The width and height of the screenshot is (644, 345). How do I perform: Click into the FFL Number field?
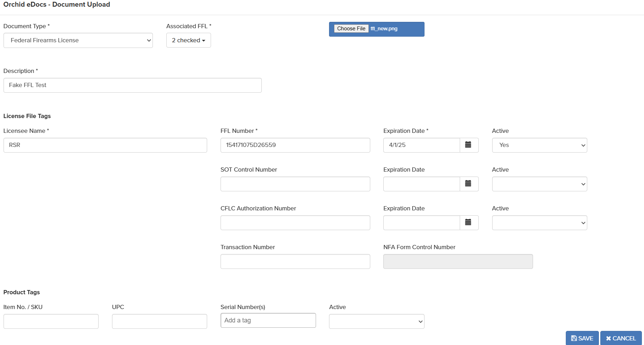point(295,145)
